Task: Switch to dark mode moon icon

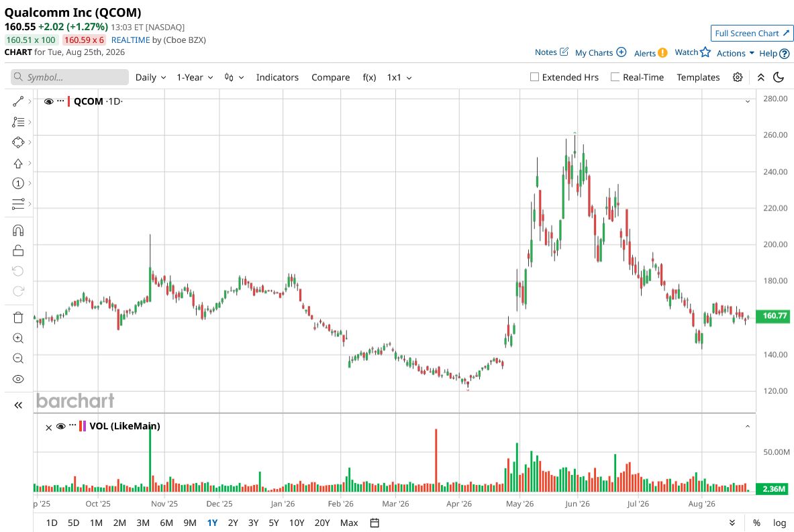Action: coord(779,77)
